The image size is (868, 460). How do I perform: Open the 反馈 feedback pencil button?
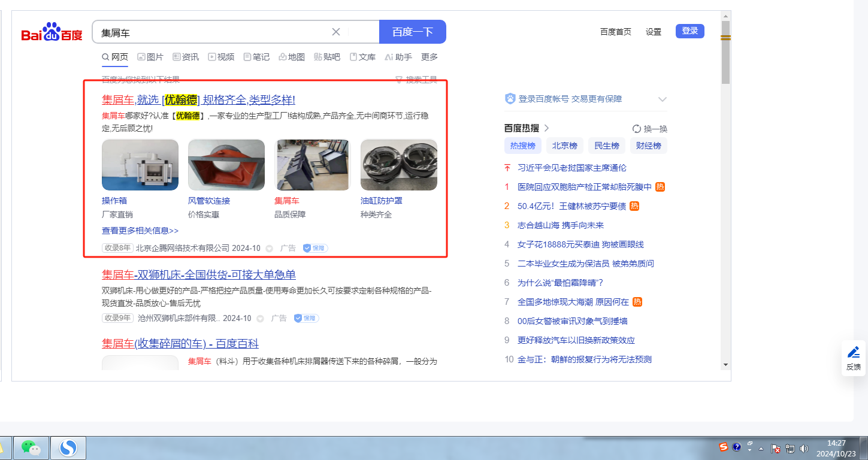854,358
